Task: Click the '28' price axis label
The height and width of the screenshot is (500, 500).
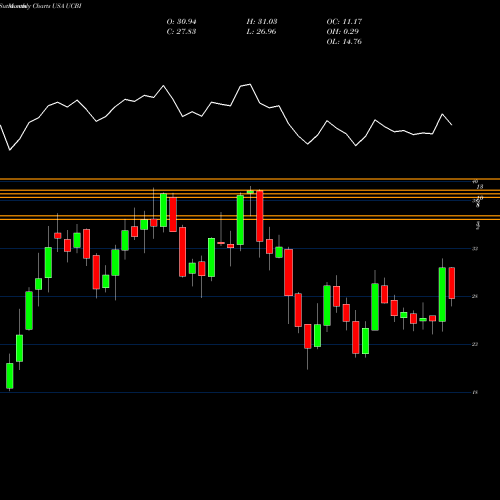Action: [475, 296]
